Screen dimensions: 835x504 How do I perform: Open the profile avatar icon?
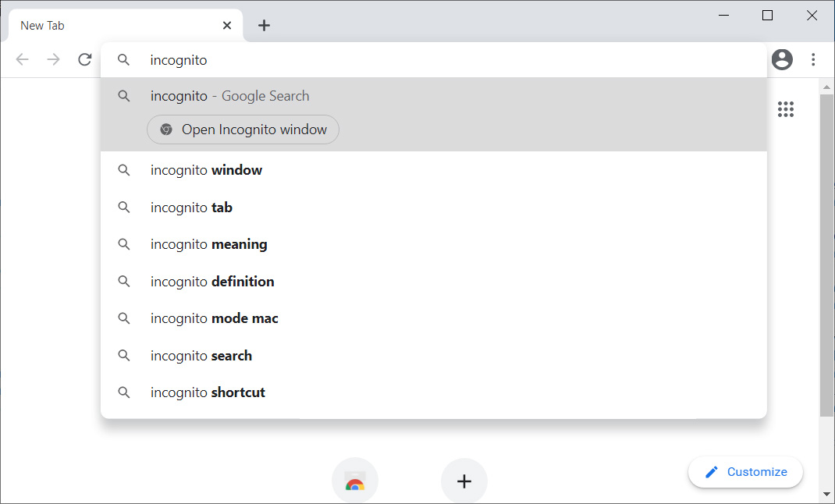click(x=782, y=59)
